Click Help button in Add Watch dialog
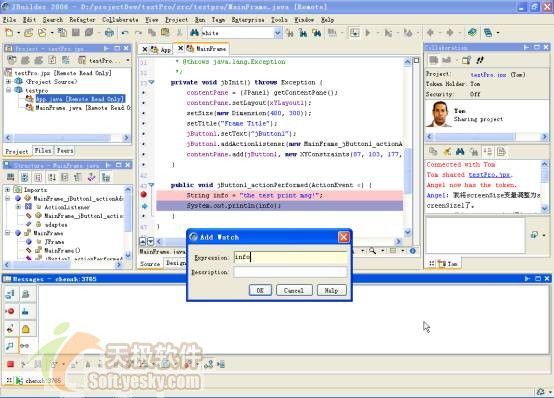This screenshot has width=554, height=398. point(331,291)
